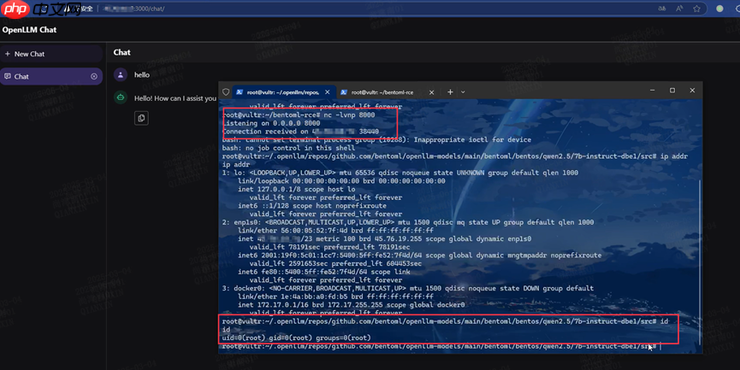This screenshot has width=740, height=370.
Task: Open the translate icon in the address bar
Action: [662, 8]
